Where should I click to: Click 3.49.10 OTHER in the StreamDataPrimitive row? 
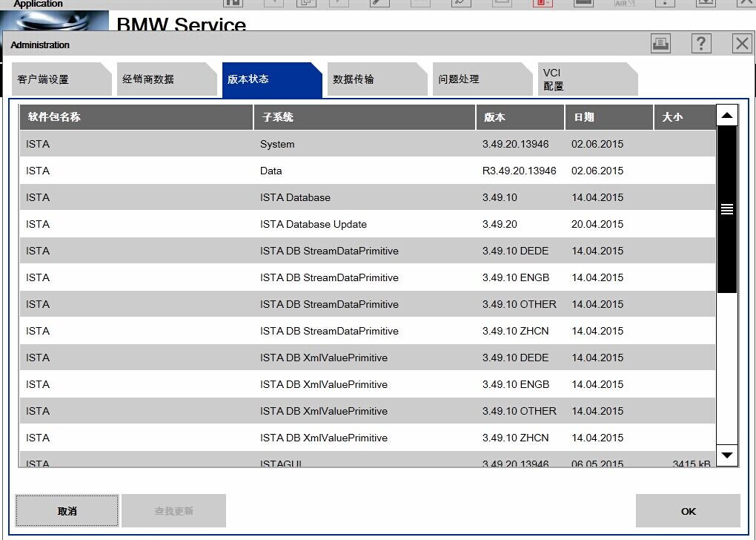tap(520, 305)
